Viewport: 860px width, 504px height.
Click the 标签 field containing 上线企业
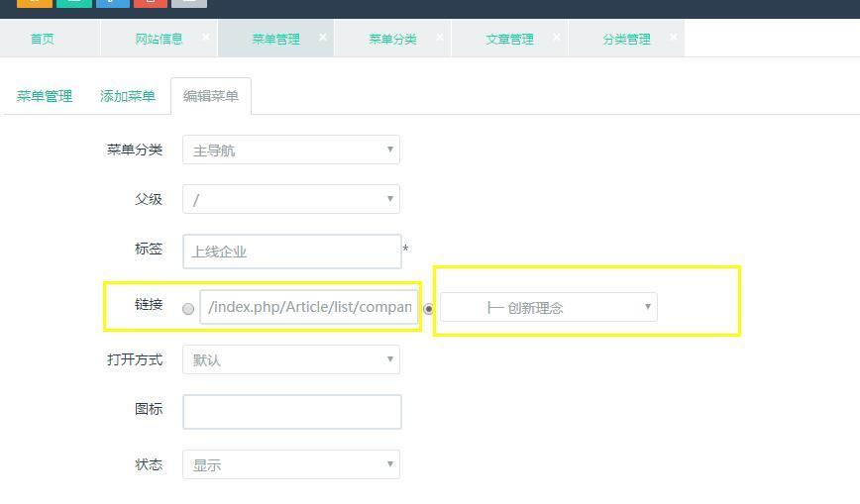291,252
